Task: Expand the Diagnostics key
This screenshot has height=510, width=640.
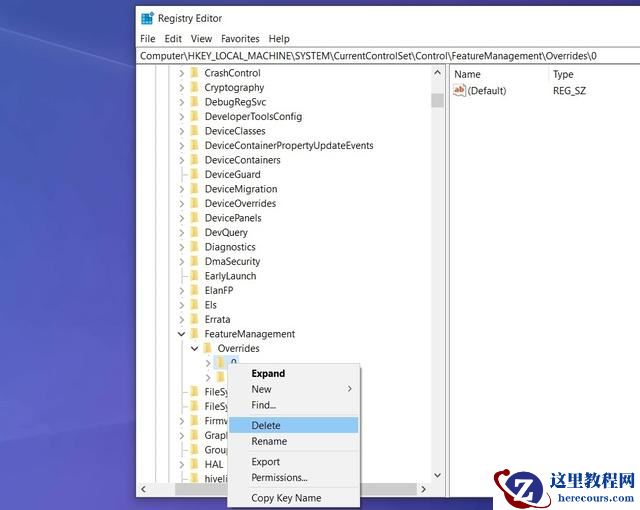Action: point(182,247)
